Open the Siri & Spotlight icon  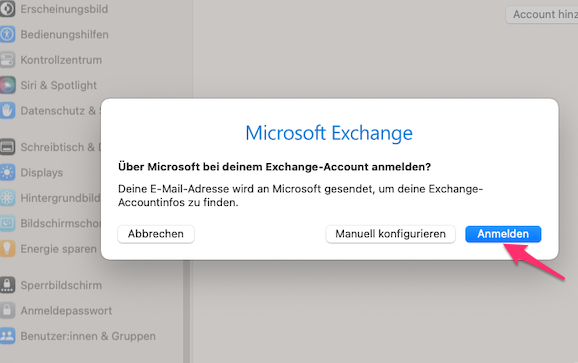point(7,85)
